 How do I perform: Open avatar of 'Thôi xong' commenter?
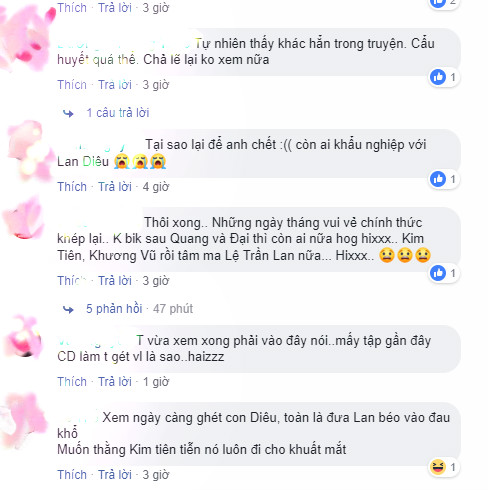[24, 219]
